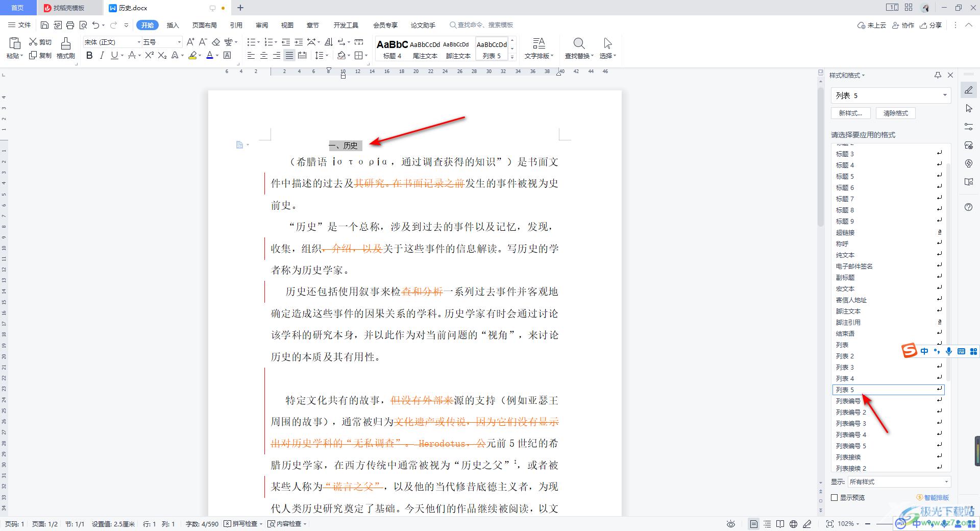This screenshot has height=531, width=980.
Task: Click the text highlight color marker
Action: pos(192,55)
